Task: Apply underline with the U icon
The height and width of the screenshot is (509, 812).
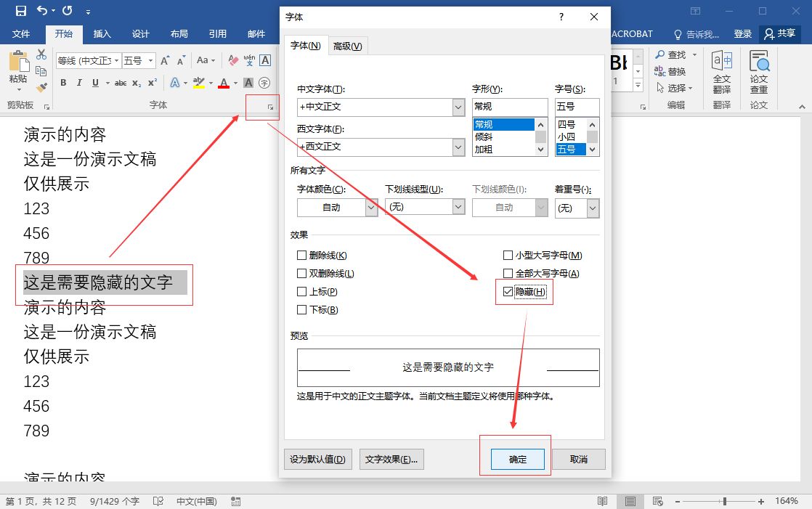Action: coord(95,83)
